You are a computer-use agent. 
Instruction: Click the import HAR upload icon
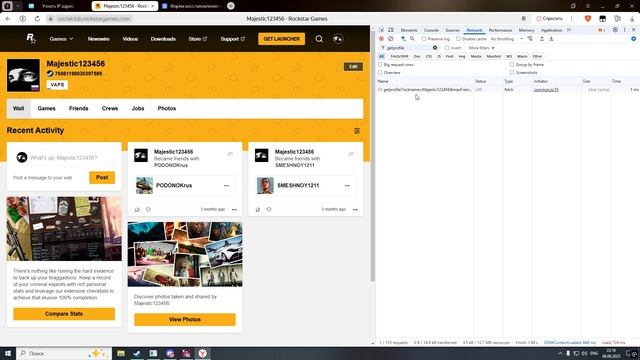542,39
